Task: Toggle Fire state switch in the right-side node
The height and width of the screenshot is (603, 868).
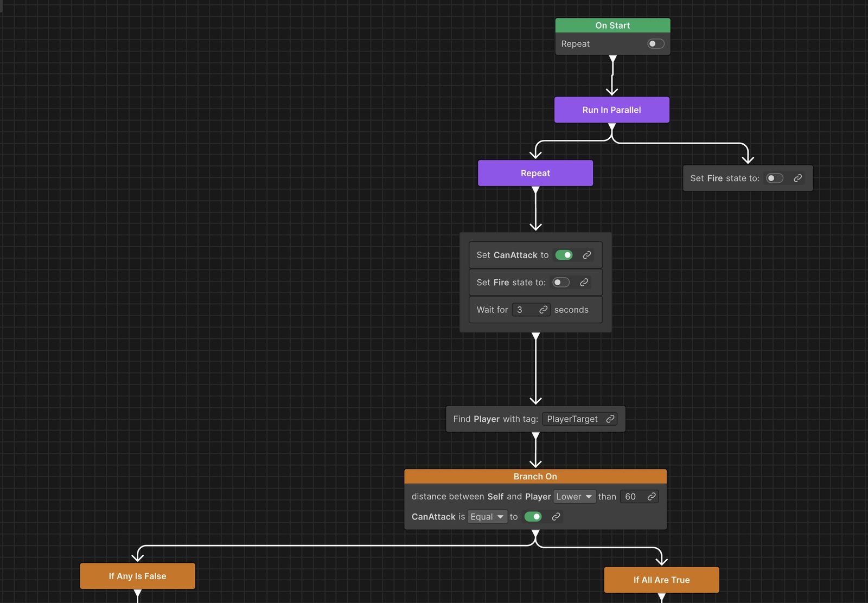Action: click(x=775, y=178)
